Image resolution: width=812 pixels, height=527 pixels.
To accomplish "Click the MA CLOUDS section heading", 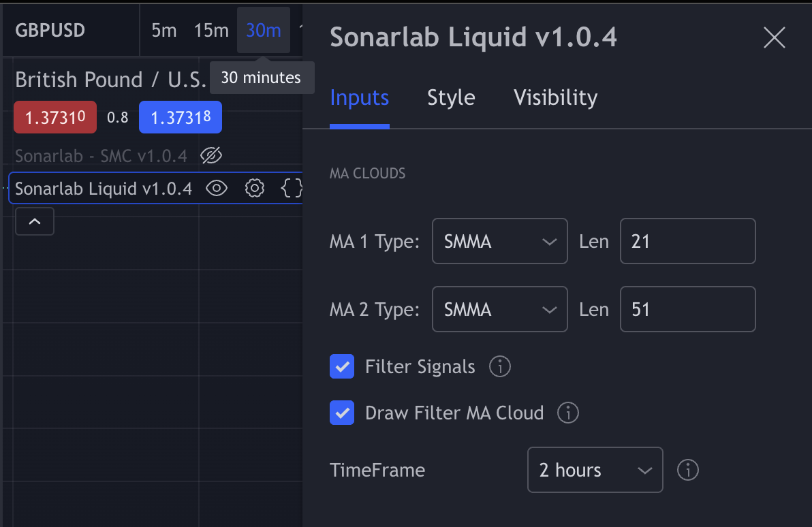I will click(x=368, y=174).
